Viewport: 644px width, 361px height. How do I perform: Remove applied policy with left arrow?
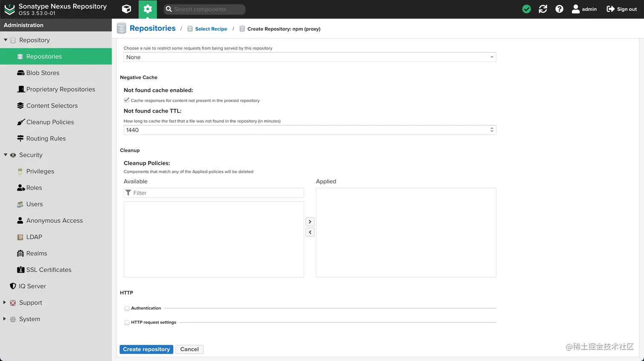click(310, 232)
